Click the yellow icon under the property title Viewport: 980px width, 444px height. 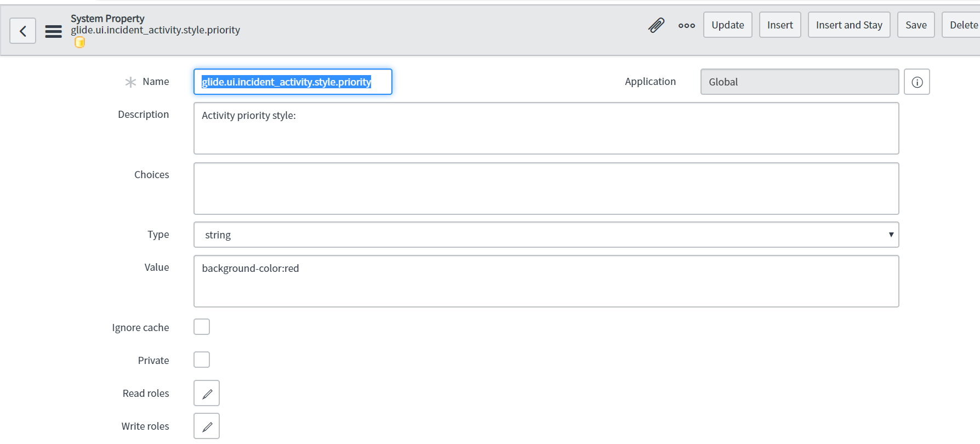point(79,42)
